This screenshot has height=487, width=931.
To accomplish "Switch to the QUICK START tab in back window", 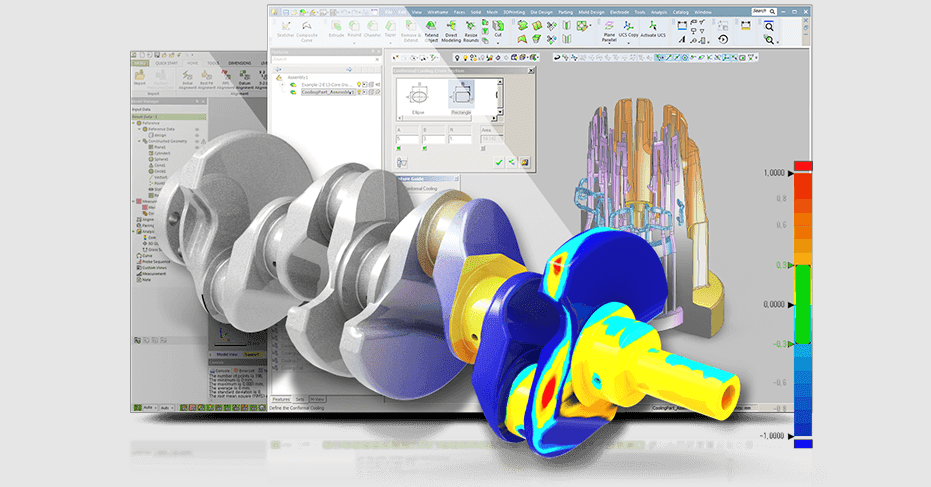I will (166, 63).
